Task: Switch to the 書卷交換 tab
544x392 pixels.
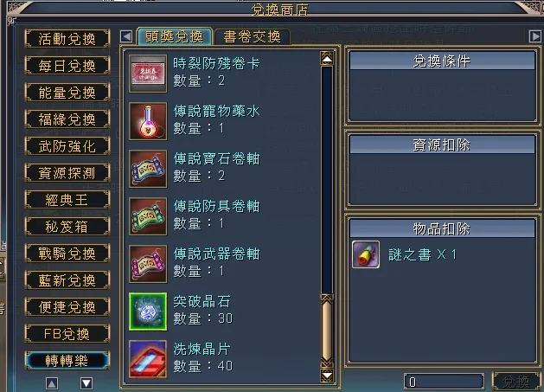Action: [253, 37]
